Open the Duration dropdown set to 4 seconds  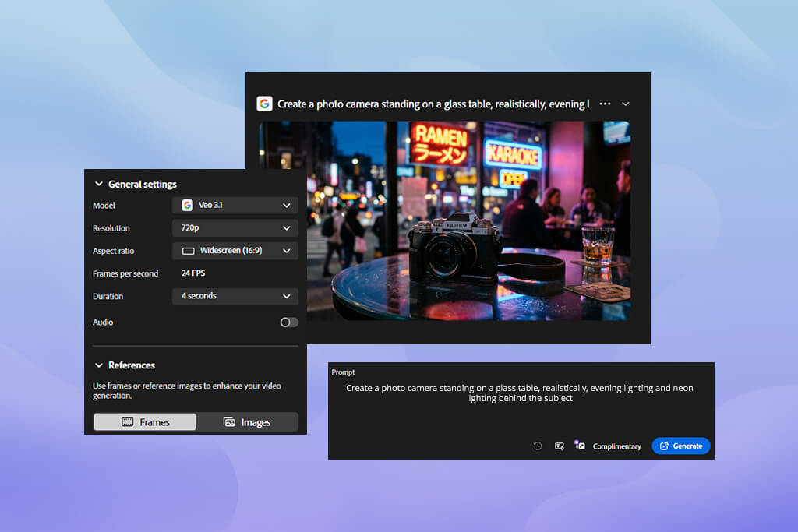[235, 296]
